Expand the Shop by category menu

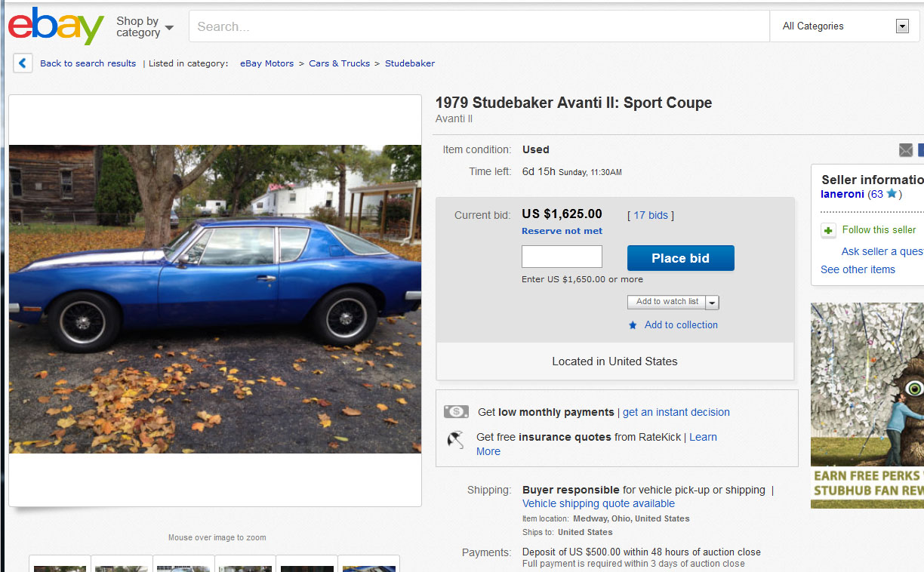coord(144,27)
